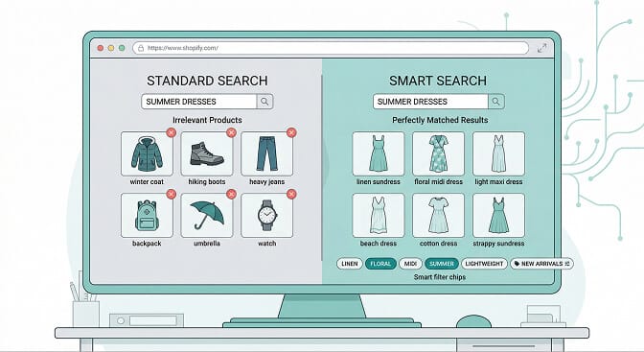Screen dimensions: 644x352
Task: Remove the heavy jeans result
Action: 291,132
